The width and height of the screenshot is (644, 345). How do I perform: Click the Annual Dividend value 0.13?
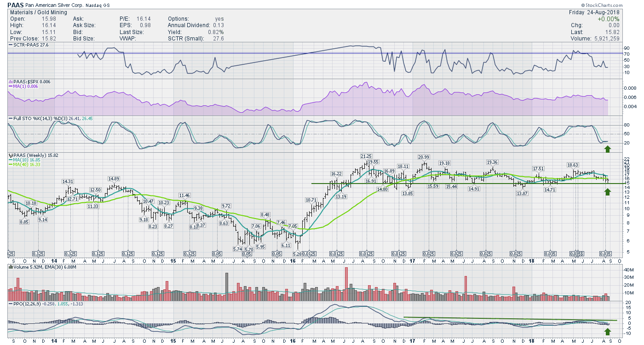tap(218, 26)
